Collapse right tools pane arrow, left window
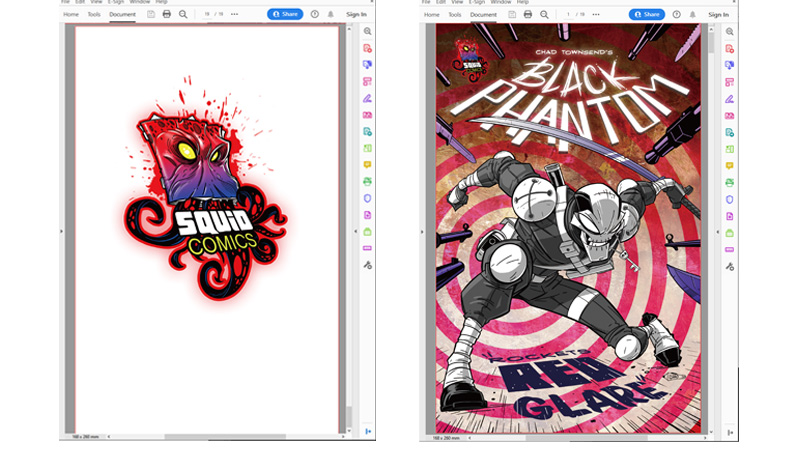Viewport: 800px width, 459px height. (356, 231)
